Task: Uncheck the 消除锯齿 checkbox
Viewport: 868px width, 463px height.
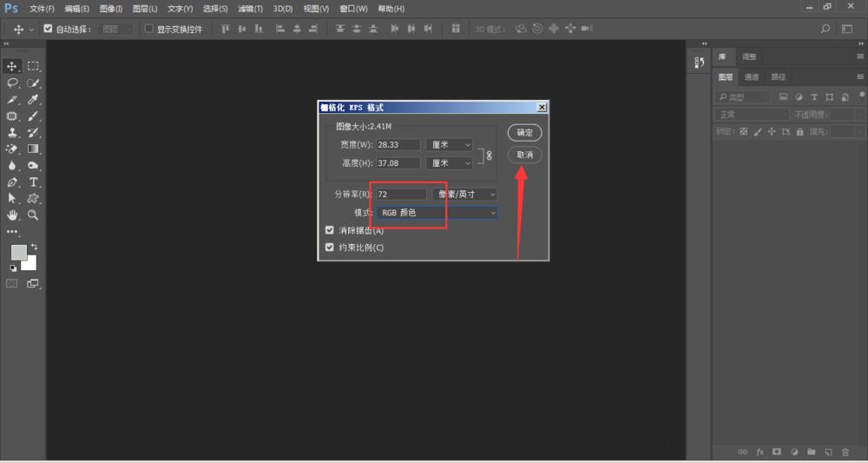Action: (329, 230)
